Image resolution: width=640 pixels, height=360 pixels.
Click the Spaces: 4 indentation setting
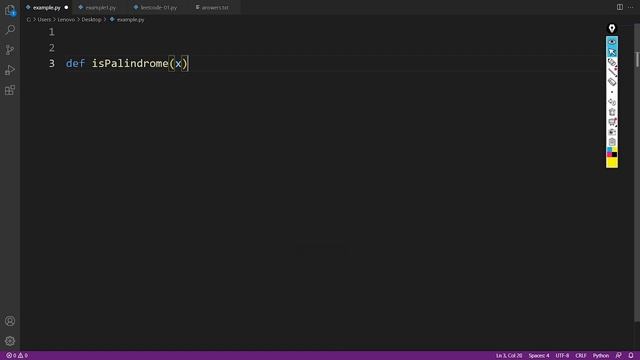pyautogui.click(x=539, y=356)
